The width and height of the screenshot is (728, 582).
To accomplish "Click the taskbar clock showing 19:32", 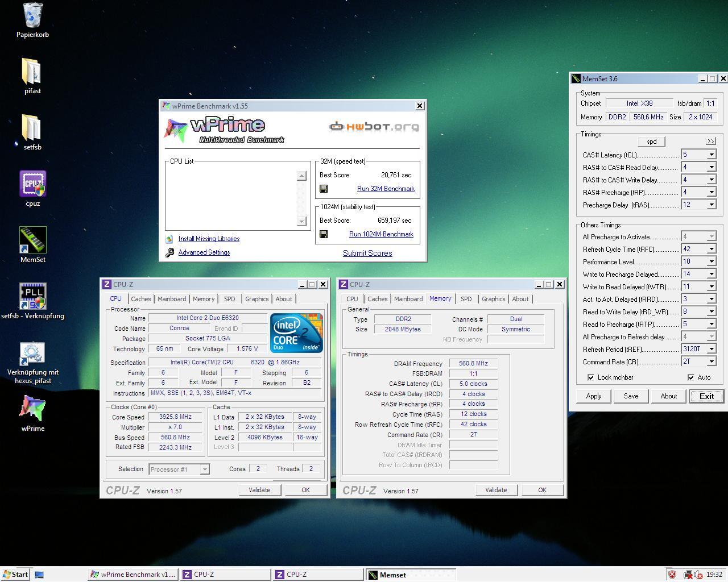I will (x=714, y=575).
